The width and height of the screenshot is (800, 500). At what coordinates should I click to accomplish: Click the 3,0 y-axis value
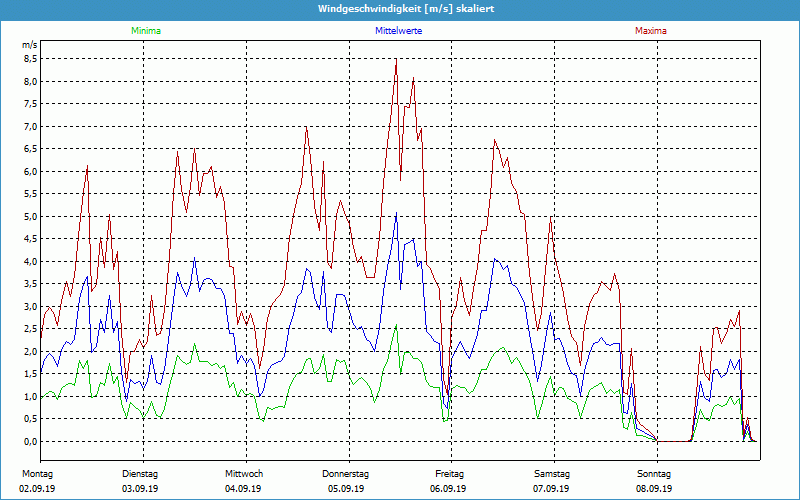31,306
